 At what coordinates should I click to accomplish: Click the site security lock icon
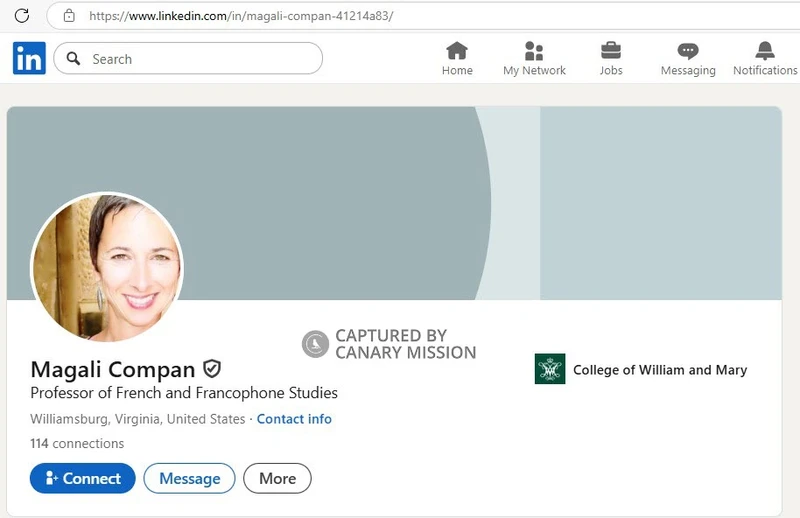tap(69, 16)
